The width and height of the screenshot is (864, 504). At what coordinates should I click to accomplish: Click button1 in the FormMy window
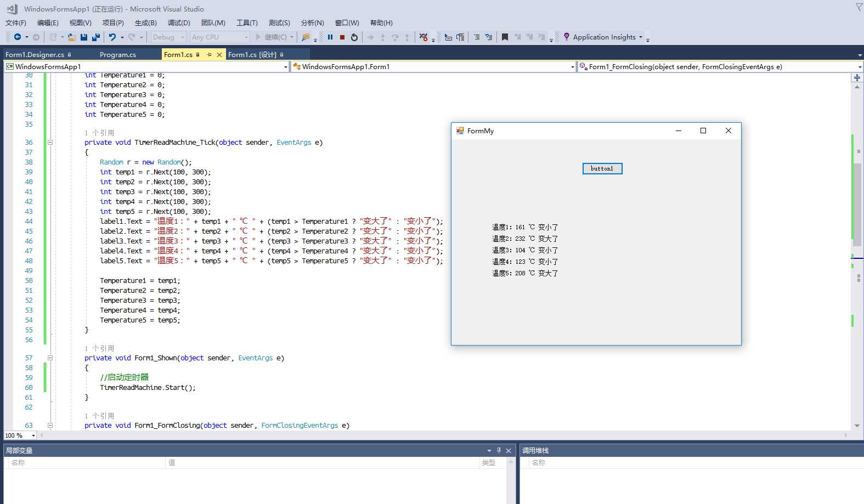pos(602,168)
